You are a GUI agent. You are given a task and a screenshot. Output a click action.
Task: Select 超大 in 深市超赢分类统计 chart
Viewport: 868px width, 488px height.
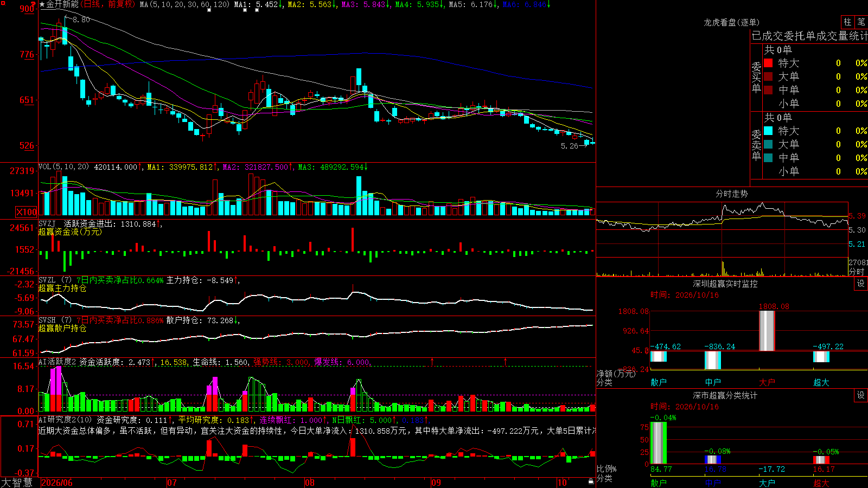821,483
